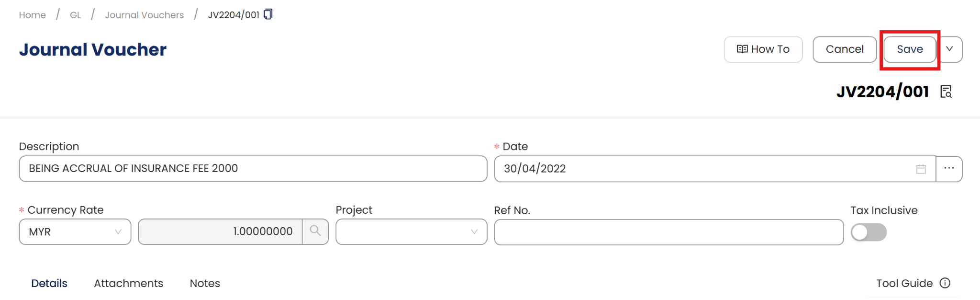Click the Ref No. input field
Image resolution: width=980 pixels, height=300 pixels.
click(x=668, y=232)
